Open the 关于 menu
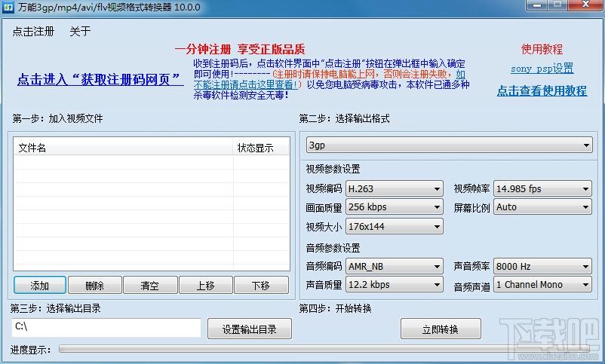This screenshot has height=364, width=605. click(x=80, y=32)
